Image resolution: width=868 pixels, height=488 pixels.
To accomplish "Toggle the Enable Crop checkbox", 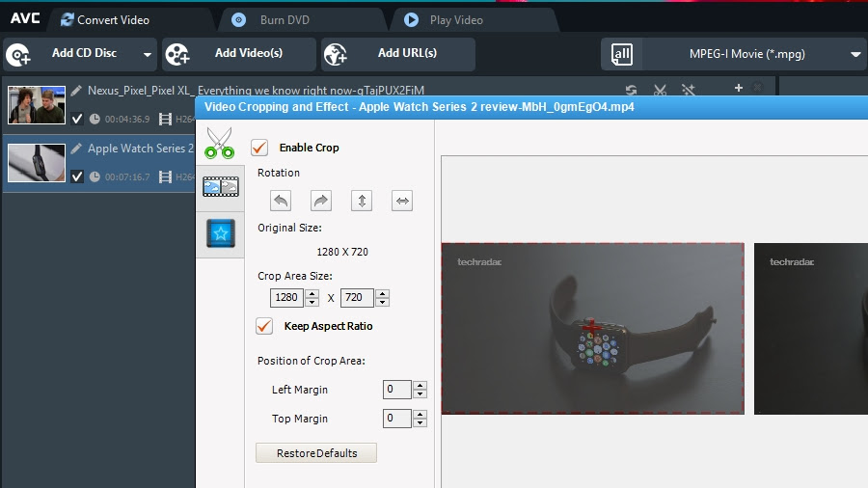I will pos(259,148).
